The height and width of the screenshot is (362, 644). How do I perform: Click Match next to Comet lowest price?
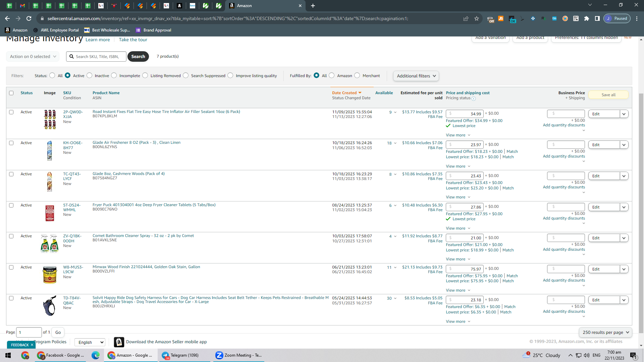(x=508, y=250)
